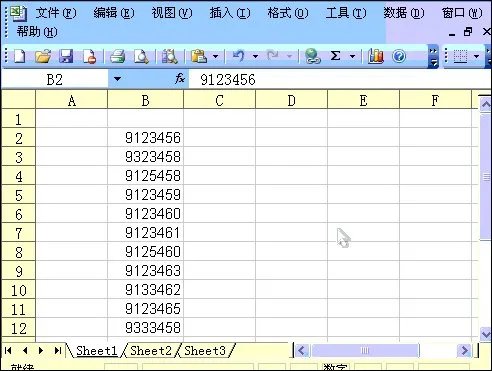Screen dimensions: 492x371
Task: Click the AutoSum sigma icon
Action: tap(336, 55)
